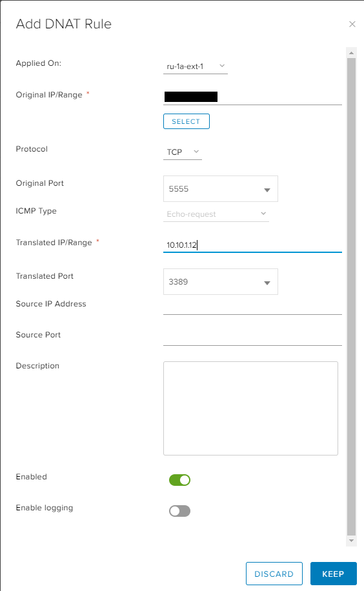Viewport: 364px width, 591px height.
Task: Open the Protocol TCP dropdown
Action: [x=183, y=152]
